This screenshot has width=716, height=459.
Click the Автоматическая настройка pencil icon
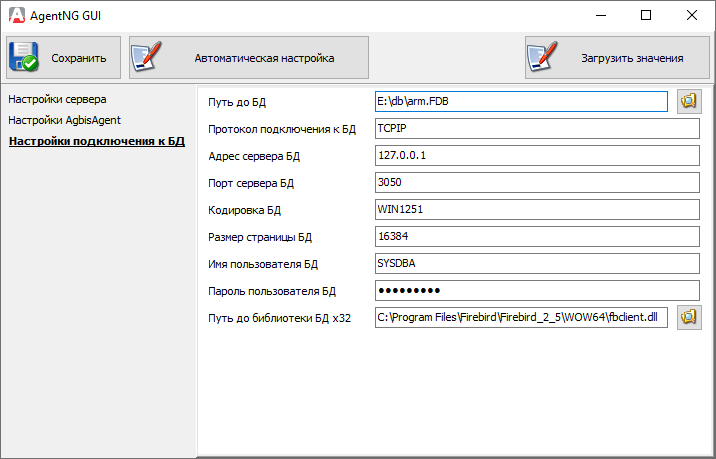click(147, 58)
